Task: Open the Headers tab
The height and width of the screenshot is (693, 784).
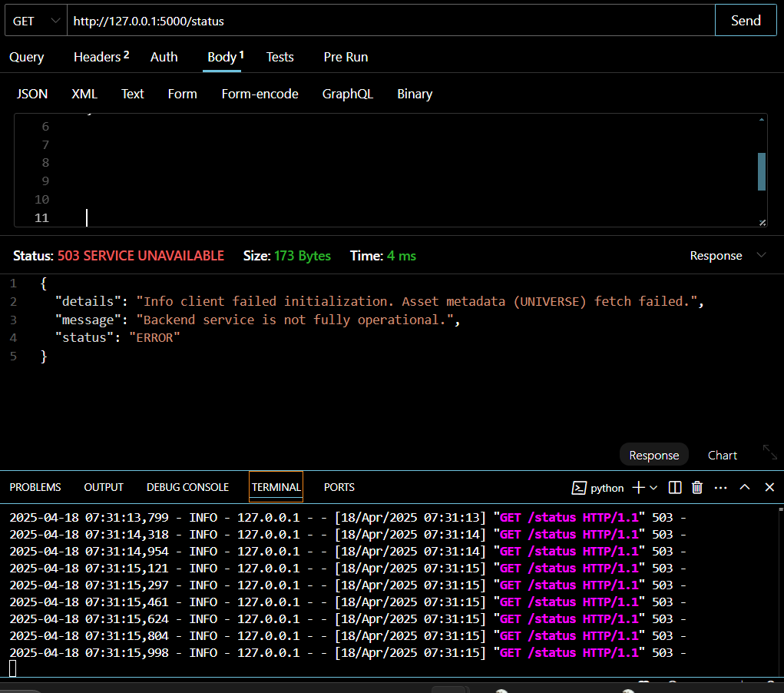Action: [101, 57]
